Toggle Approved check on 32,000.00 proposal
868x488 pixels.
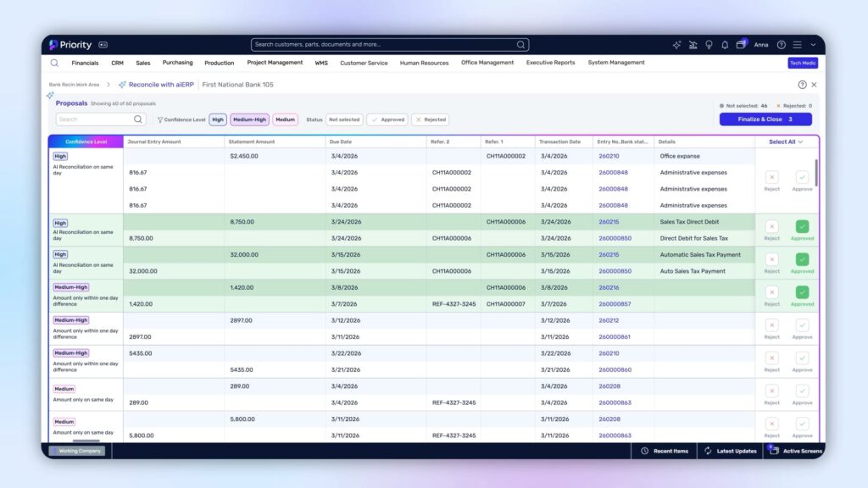point(802,259)
